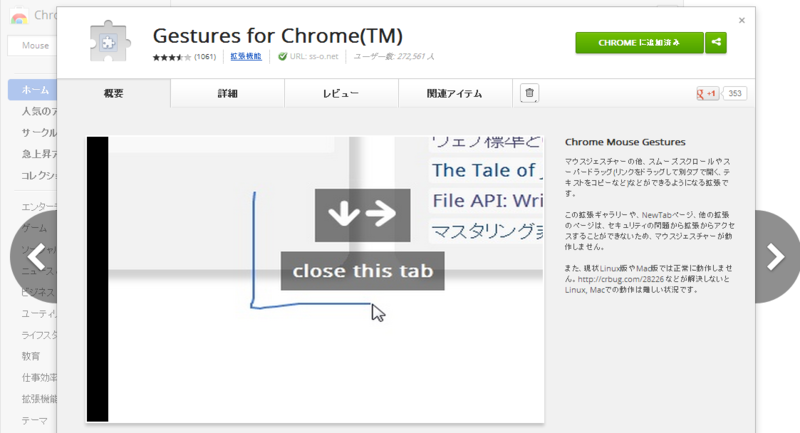Select ホーム in the left sidebar
Image resolution: width=800 pixels, height=433 pixels.
(33, 90)
